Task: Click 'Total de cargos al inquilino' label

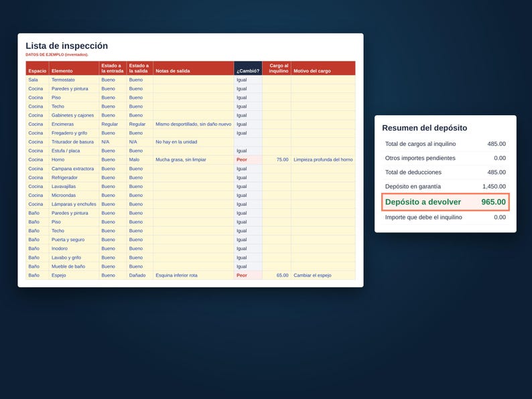Action: (x=420, y=144)
